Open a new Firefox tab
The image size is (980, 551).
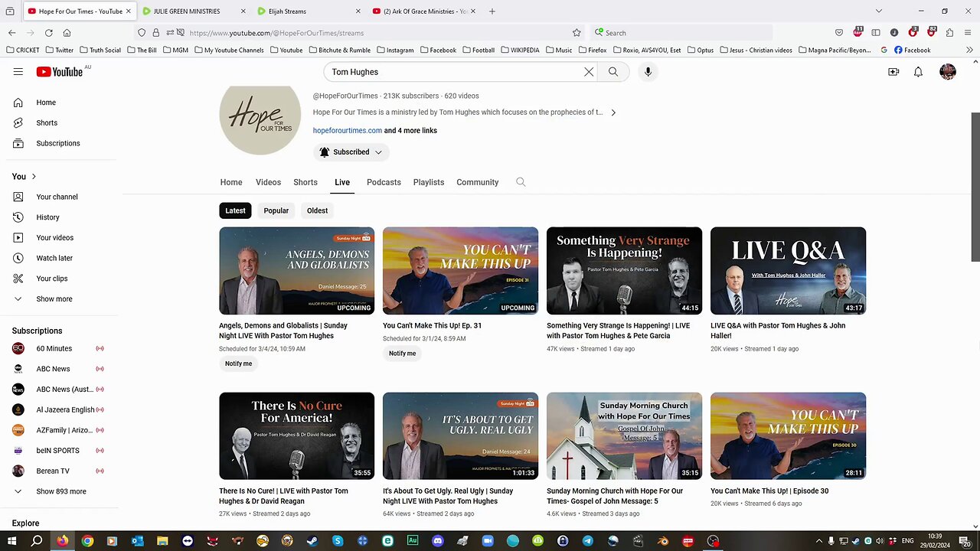(492, 11)
